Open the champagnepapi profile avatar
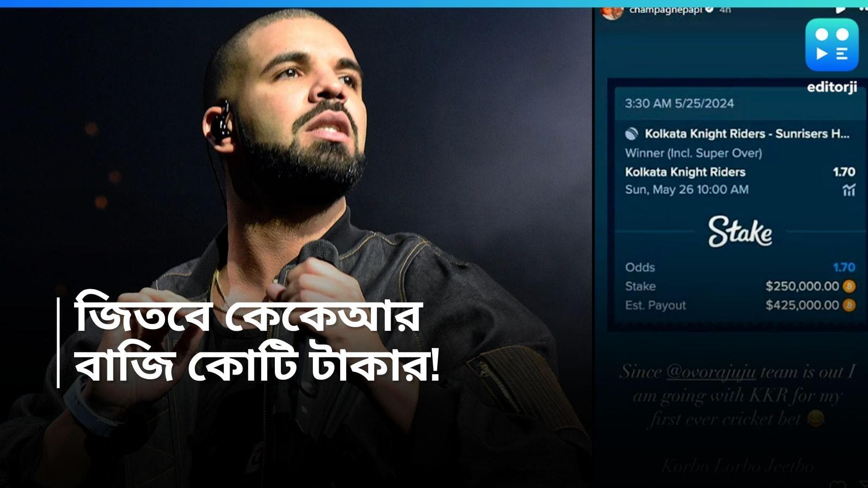The image size is (868, 488). coord(612,12)
